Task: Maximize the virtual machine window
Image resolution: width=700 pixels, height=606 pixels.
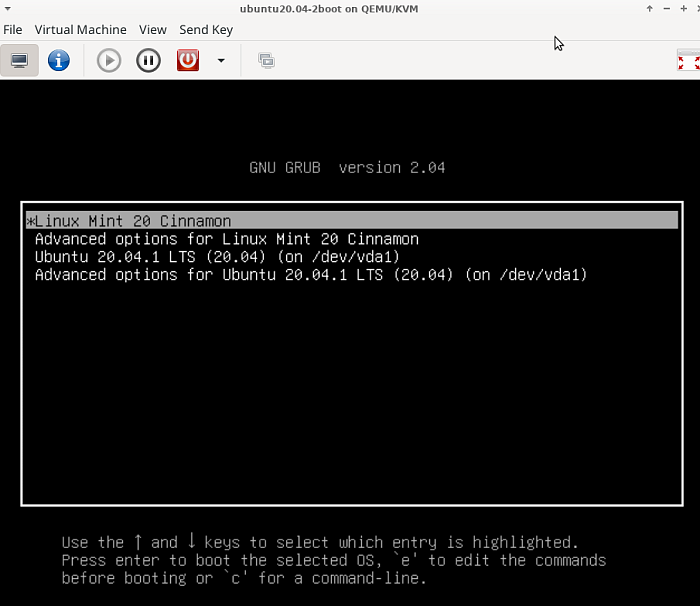Action: [x=683, y=8]
